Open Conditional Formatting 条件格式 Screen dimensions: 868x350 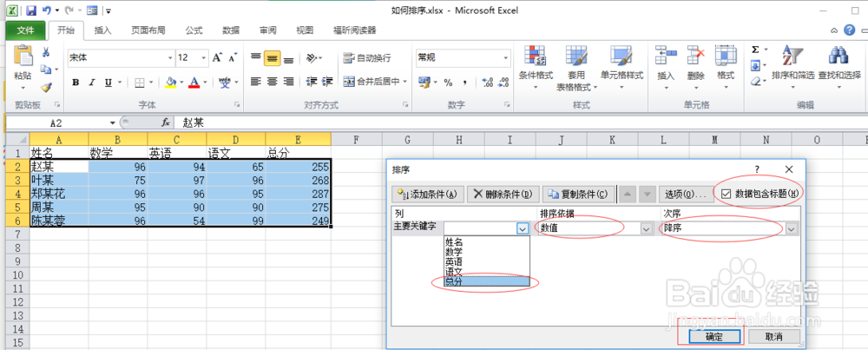536,68
